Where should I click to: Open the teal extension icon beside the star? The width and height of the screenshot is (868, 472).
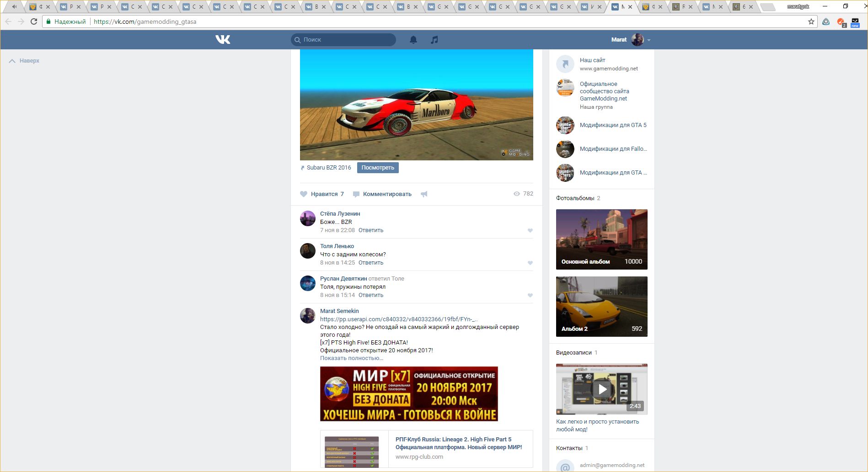[826, 21]
